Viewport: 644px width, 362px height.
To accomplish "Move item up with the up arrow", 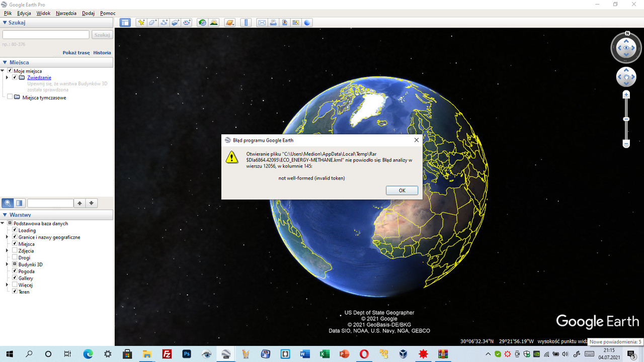I will click(x=79, y=203).
